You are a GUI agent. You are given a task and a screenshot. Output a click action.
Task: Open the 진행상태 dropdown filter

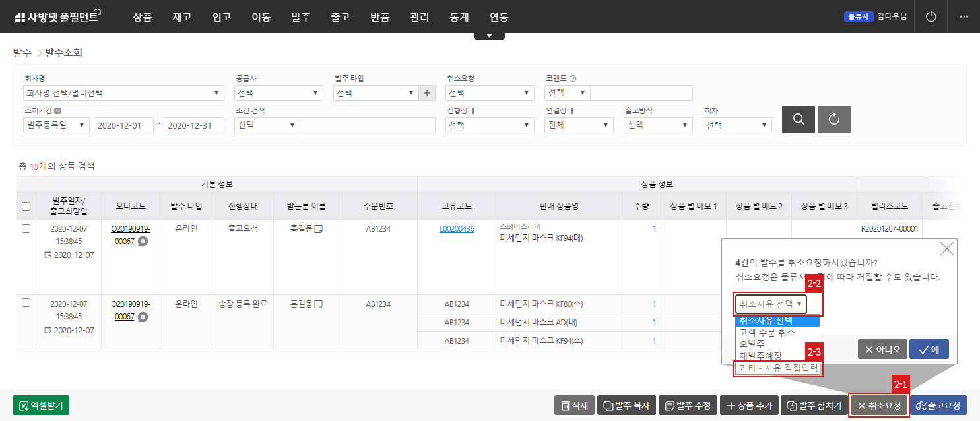click(x=489, y=125)
